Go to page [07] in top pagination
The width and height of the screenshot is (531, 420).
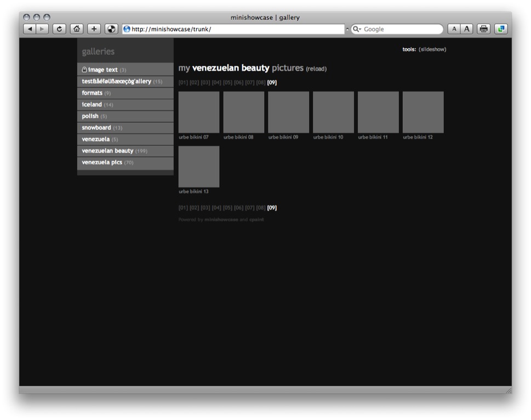tap(250, 82)
